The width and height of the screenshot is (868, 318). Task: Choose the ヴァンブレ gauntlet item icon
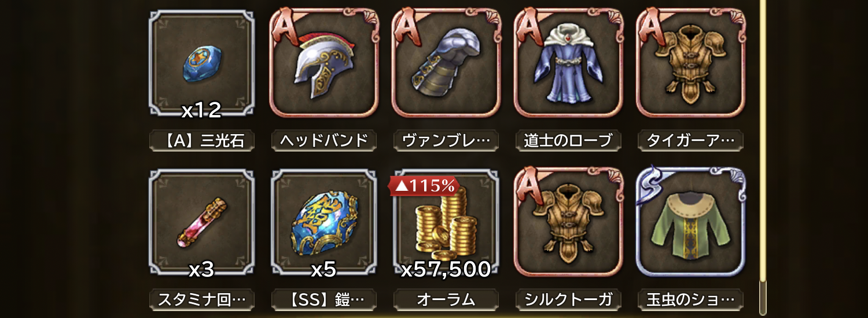[x=446, y=63]
